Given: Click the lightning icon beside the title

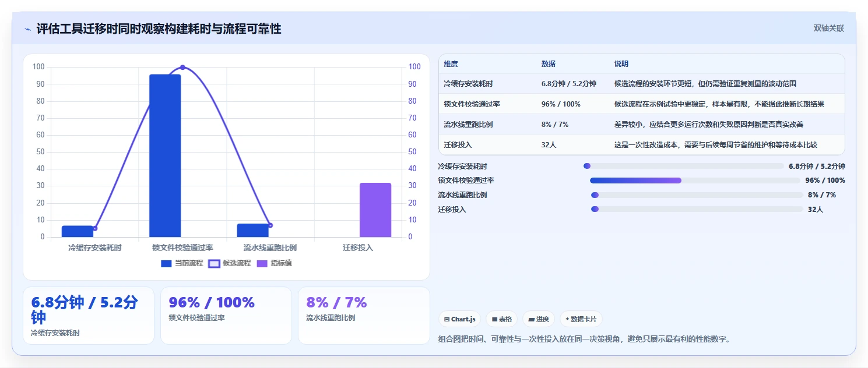Looking at the screenshot, I should click(x=27, y=29).
